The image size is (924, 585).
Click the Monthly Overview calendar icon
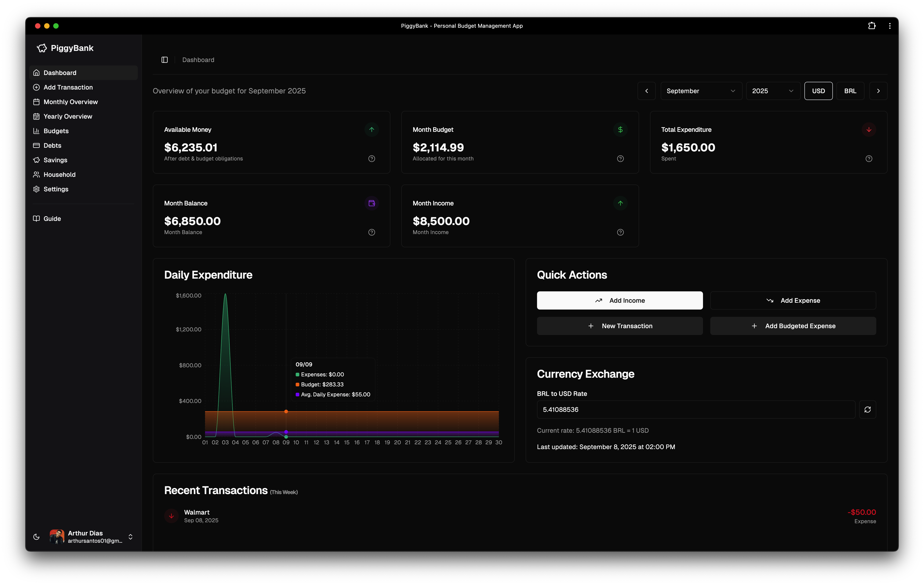[36, 102]
